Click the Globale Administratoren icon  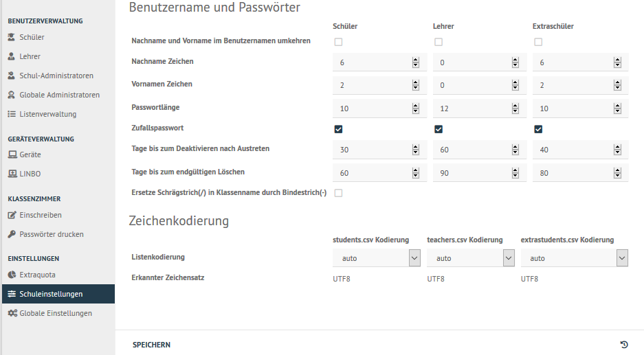(x=12, y=95)
